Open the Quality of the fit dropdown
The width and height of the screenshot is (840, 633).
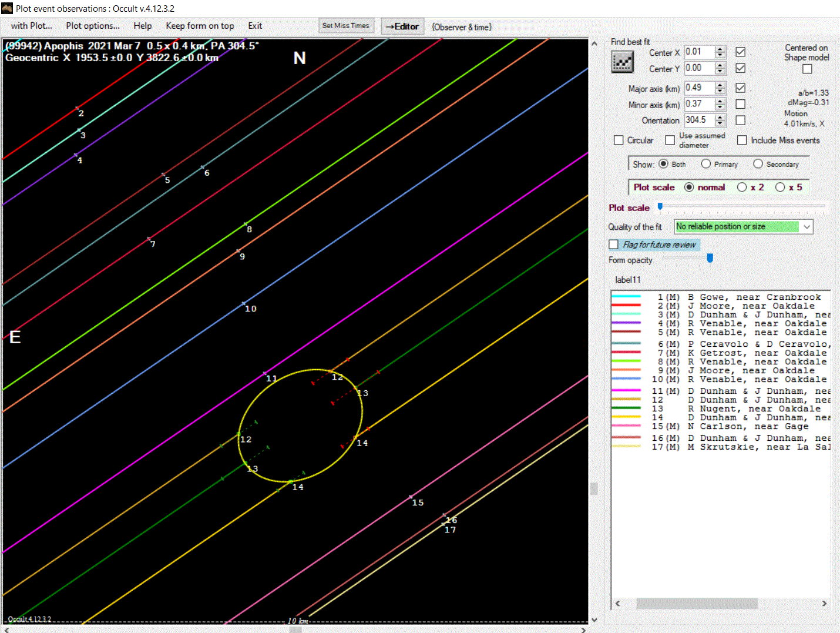click(x=807, y=227)
